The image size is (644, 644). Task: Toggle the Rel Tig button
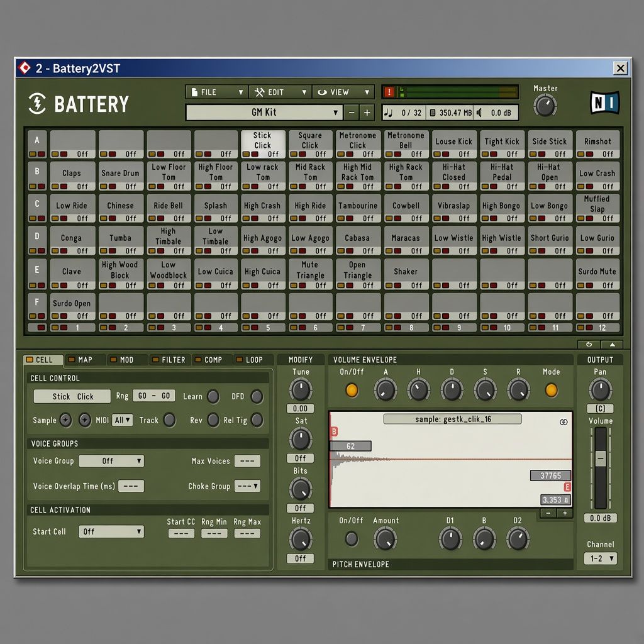tap(257, 420)
